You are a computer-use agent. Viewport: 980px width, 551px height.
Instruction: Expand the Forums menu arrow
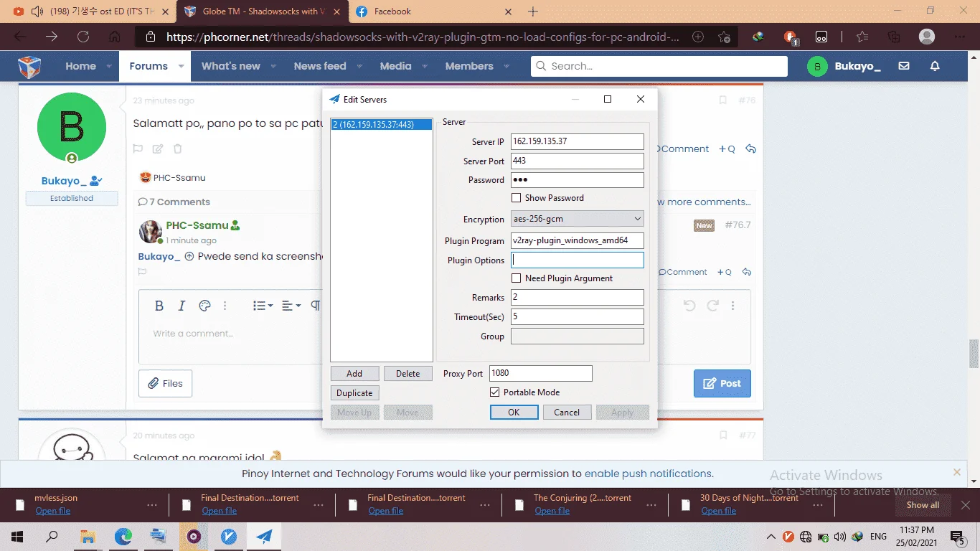(x=181, y=66)
